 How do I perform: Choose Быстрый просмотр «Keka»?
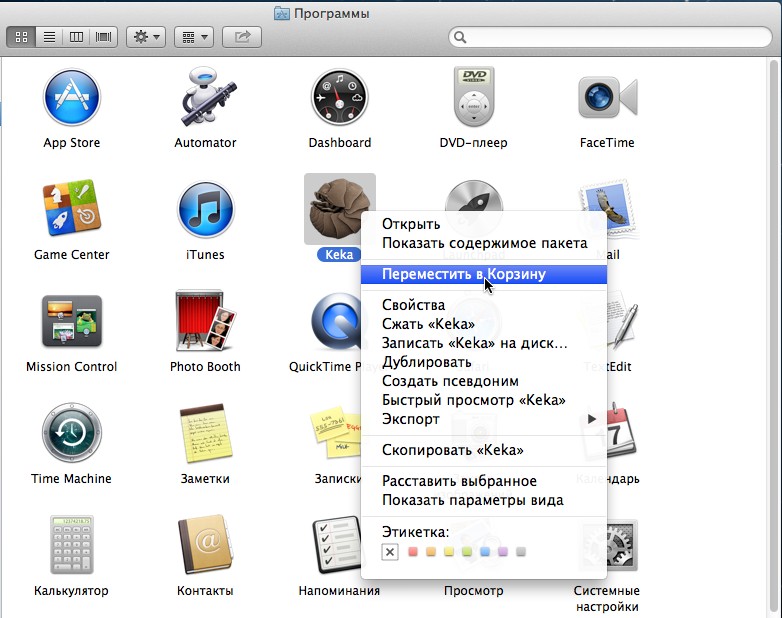click(x=484, y=400)
